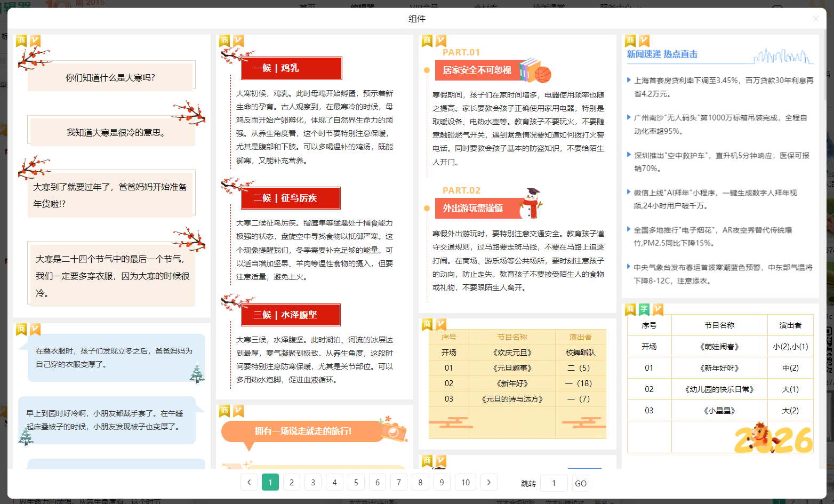This screenshot has width=834, height=504.
Task: Click 商 badge on the news headlines card
Action: pos(630,41)
